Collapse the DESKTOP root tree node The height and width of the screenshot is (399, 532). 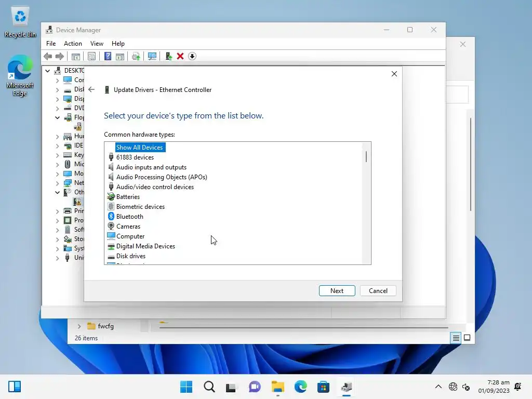[48, 71]
